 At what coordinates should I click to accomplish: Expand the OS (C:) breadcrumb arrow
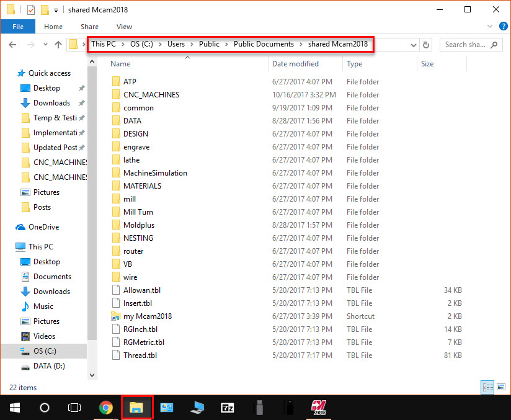[161, 44]
